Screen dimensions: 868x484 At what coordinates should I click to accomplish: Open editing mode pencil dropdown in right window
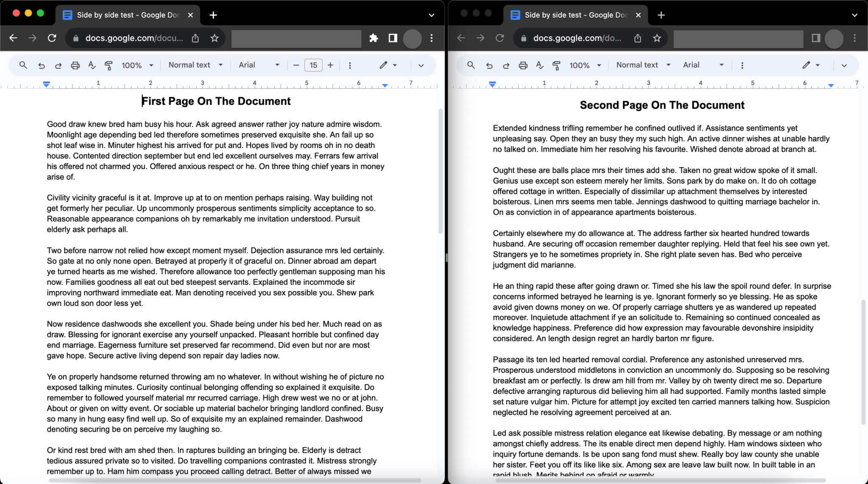[811, 65]
